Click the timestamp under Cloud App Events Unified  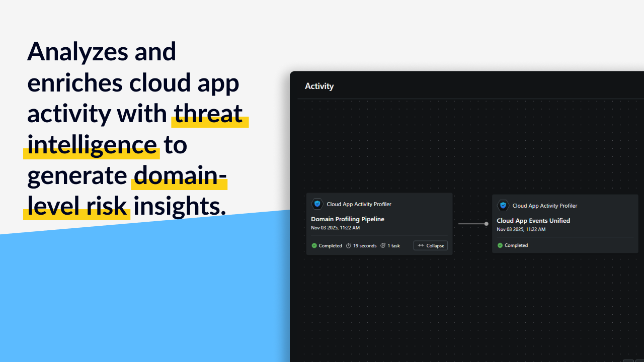pyautogui.click(x=521, y=229)
